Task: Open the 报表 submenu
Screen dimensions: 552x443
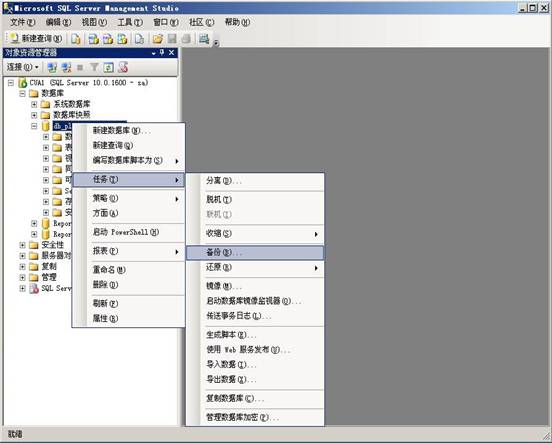Action: click(128, 251)
